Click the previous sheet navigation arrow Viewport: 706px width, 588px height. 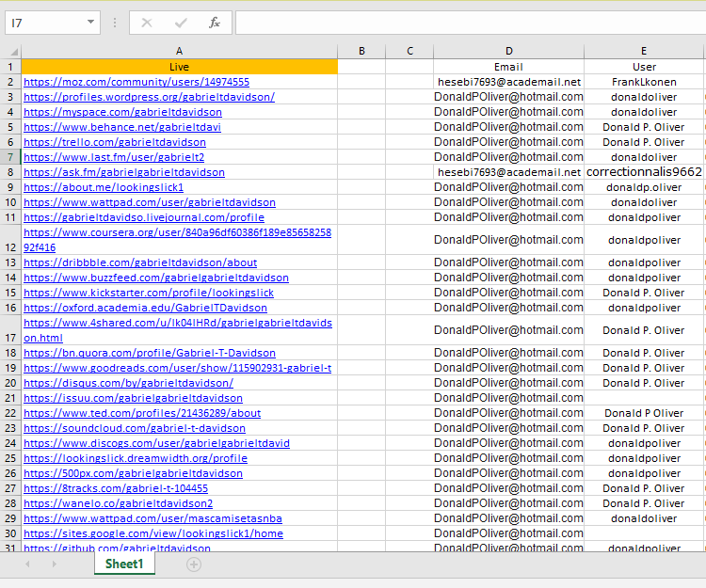point(27,564)
